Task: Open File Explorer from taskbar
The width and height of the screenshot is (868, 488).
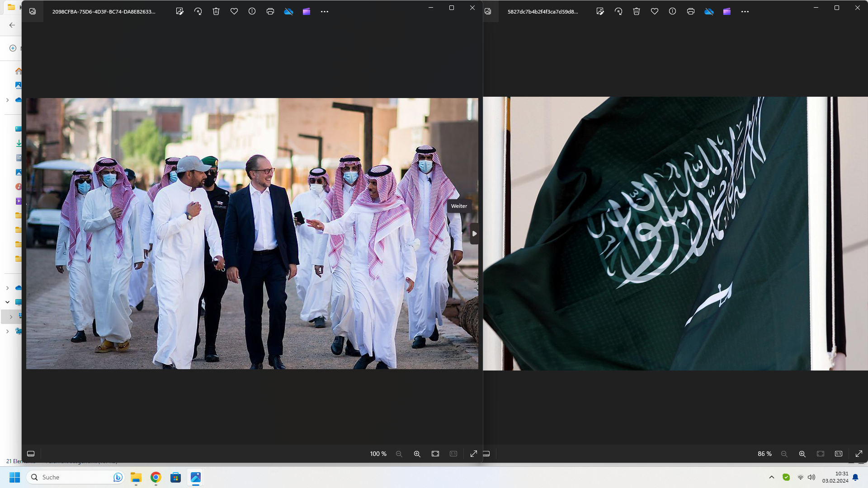Action: pos(136,477)
